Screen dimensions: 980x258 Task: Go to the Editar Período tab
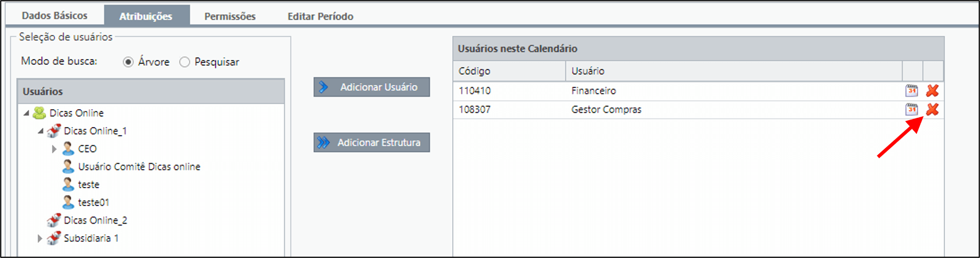pos(320,16)
